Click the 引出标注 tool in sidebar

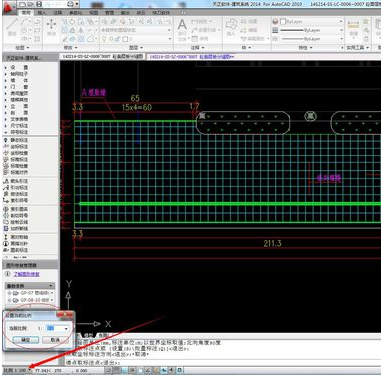point(16,188)
